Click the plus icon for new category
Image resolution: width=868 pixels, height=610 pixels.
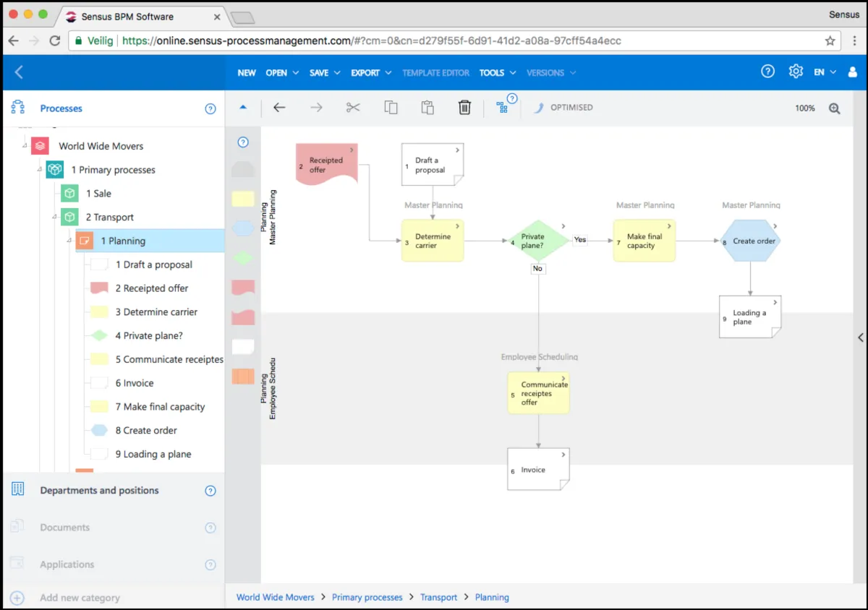tap(17, 598)
